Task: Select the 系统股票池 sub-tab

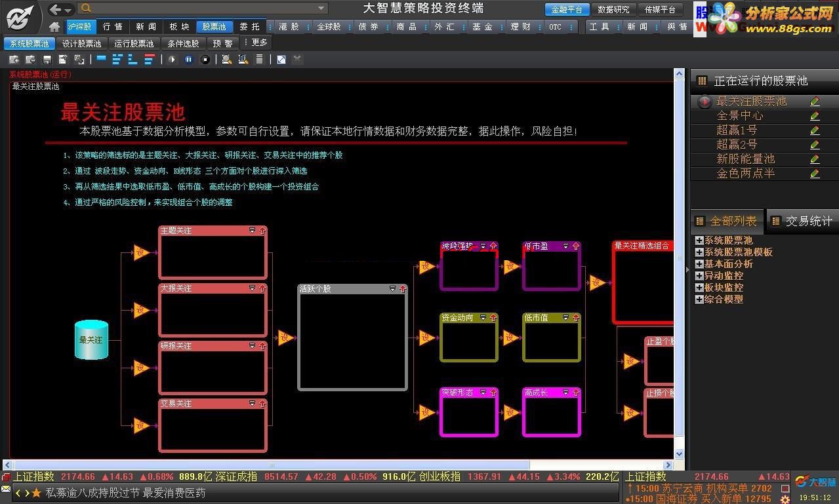Action: pyautogui.click(x=30, y=43)
